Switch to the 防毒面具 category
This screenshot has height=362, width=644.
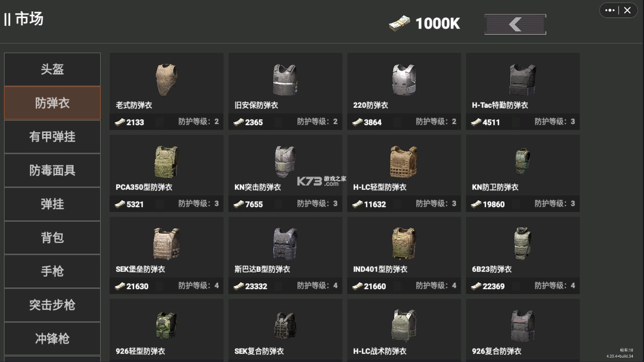52,171
